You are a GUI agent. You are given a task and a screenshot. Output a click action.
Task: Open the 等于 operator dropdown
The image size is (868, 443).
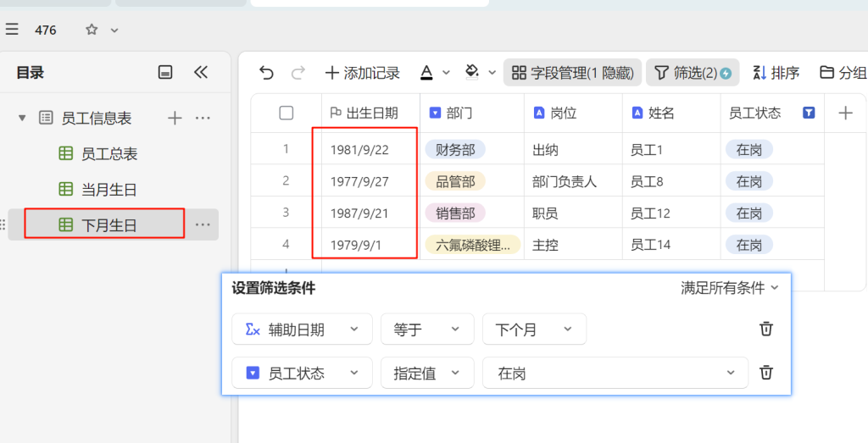point(427,329)
